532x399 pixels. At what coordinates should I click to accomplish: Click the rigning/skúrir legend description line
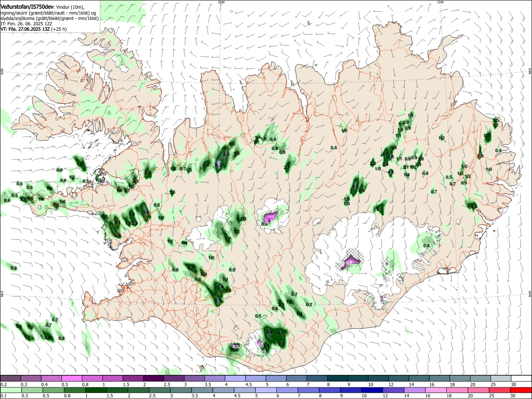coord(48,13)
